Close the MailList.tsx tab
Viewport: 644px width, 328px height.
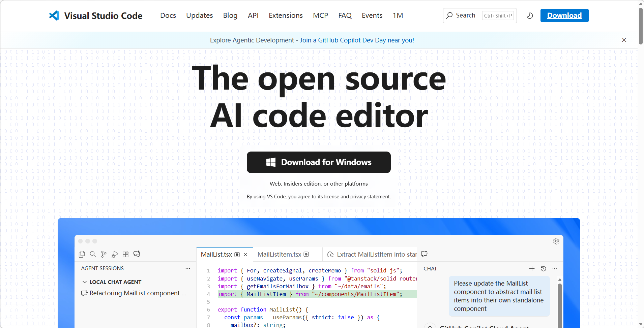[245, 255]
